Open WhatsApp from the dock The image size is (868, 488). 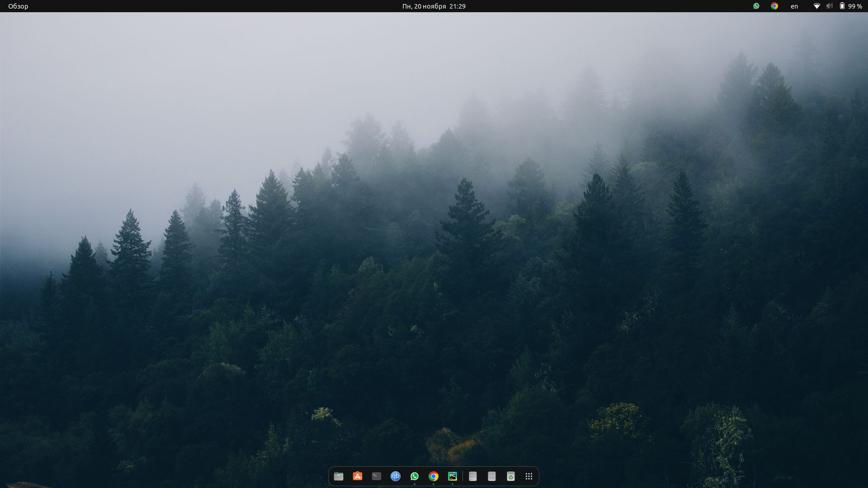click(415, 476)
